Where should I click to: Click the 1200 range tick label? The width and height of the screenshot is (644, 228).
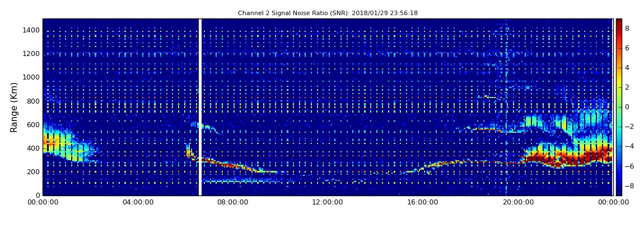(31, 54)
